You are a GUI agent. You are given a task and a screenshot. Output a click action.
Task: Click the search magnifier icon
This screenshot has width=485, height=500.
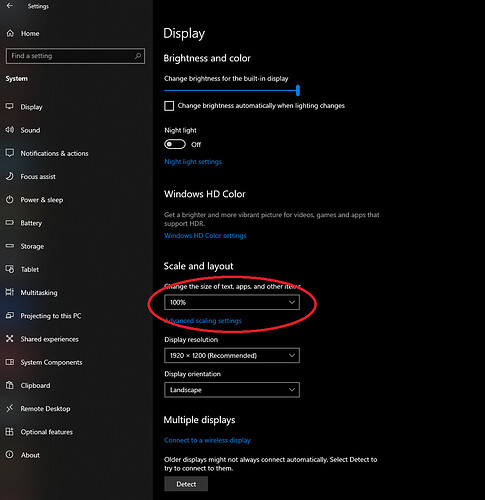(x=138, y=56)
